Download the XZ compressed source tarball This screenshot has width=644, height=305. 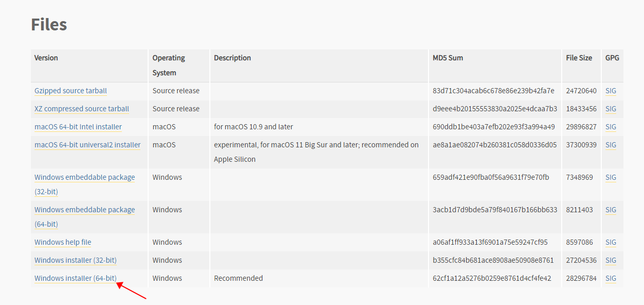tap(82, 109)
